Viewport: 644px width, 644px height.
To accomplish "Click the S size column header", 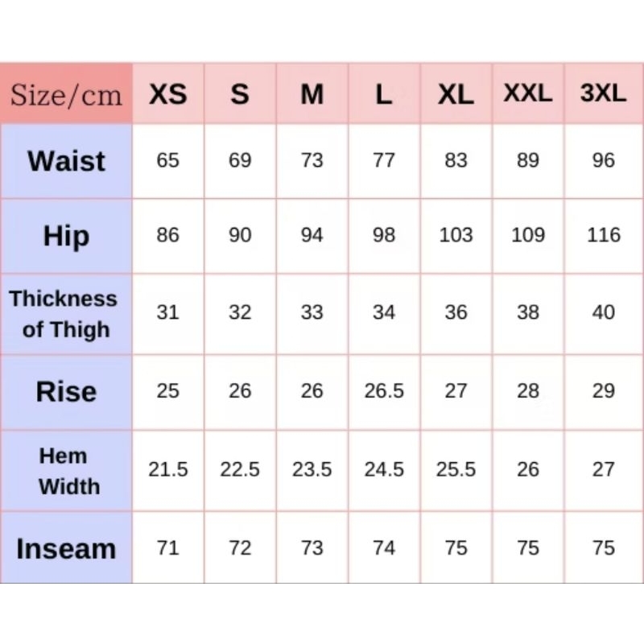I will [240, 95].
